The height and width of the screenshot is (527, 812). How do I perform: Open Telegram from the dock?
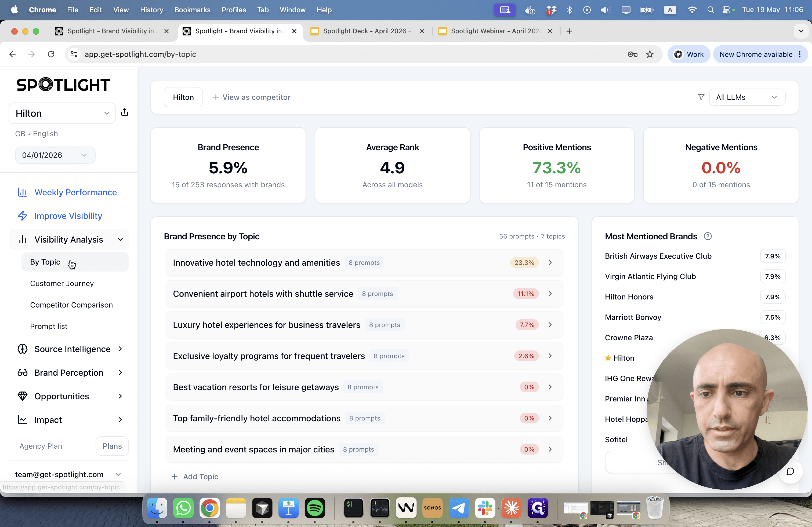[x=459, y=508]
